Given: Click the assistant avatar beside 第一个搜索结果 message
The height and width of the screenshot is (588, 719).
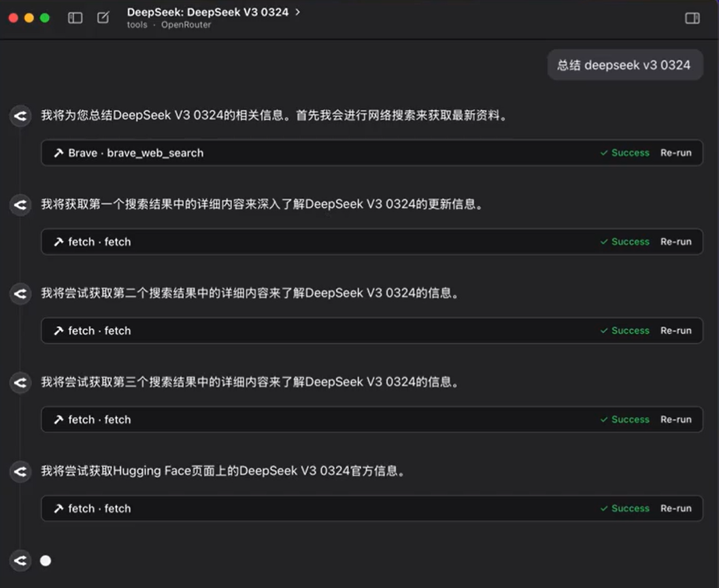Looking at the screenshot, I should click(x=20, y=205).
